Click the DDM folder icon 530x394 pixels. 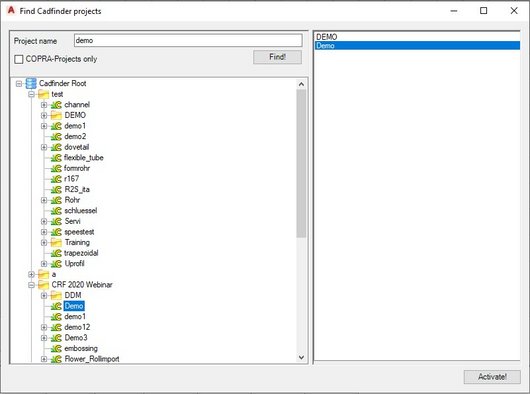(56, 295)
